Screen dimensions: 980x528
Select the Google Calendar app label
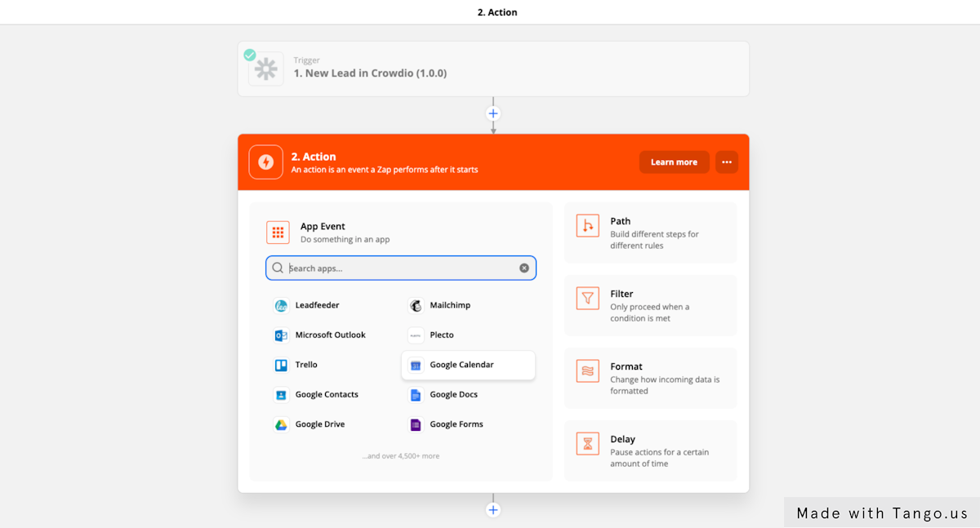pos(462,365)
